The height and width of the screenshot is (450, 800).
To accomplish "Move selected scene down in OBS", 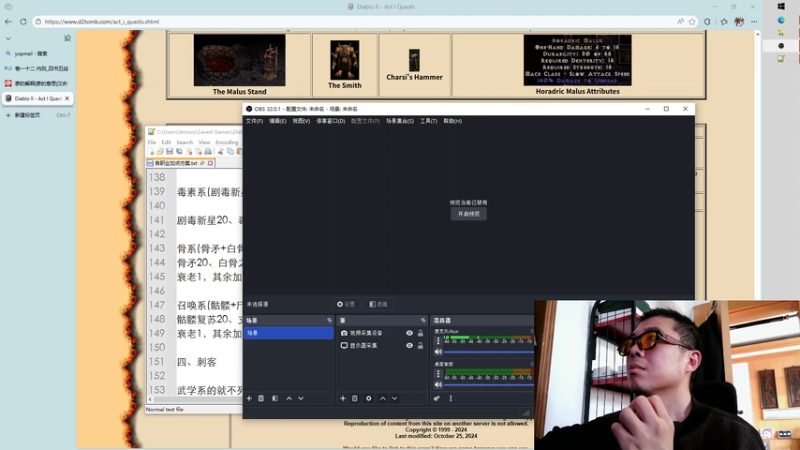I will [301, 398].
